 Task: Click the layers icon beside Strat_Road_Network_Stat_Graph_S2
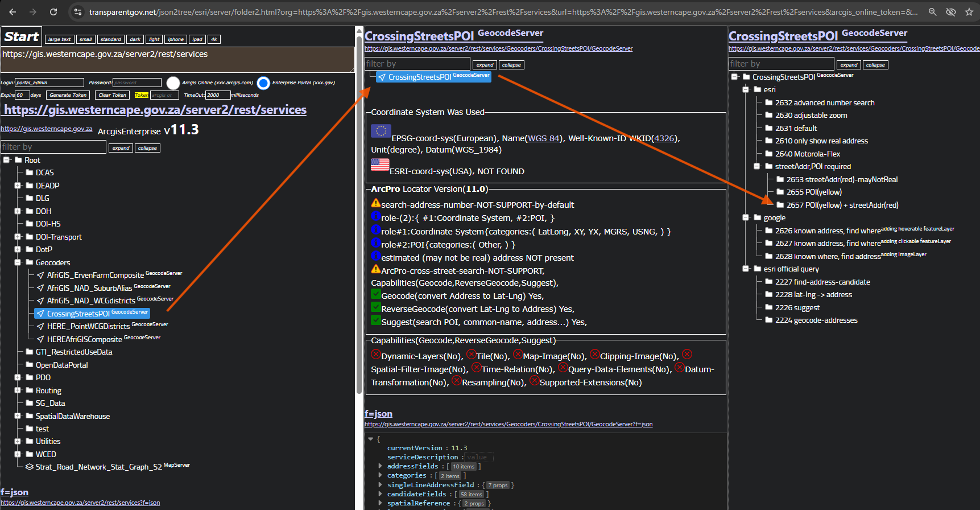(30, 467)
